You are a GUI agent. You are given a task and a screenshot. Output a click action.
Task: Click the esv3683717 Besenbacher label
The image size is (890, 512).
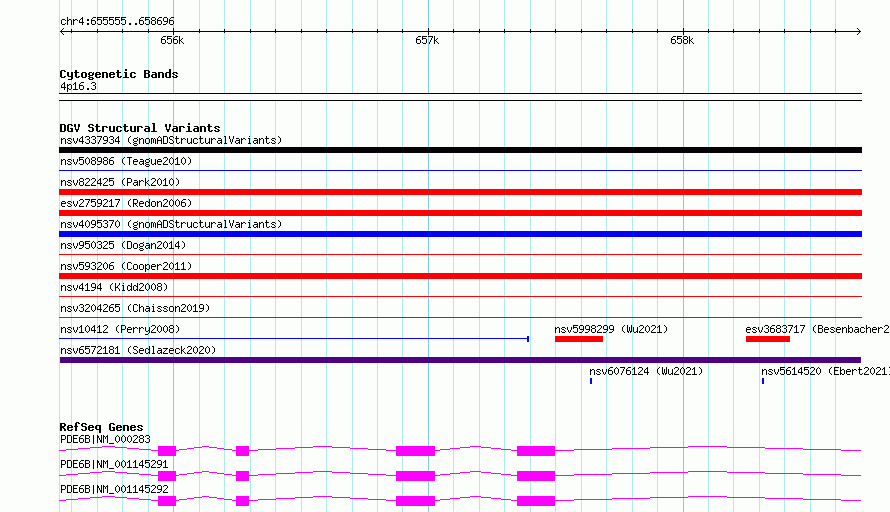click(x=817, y=329)
